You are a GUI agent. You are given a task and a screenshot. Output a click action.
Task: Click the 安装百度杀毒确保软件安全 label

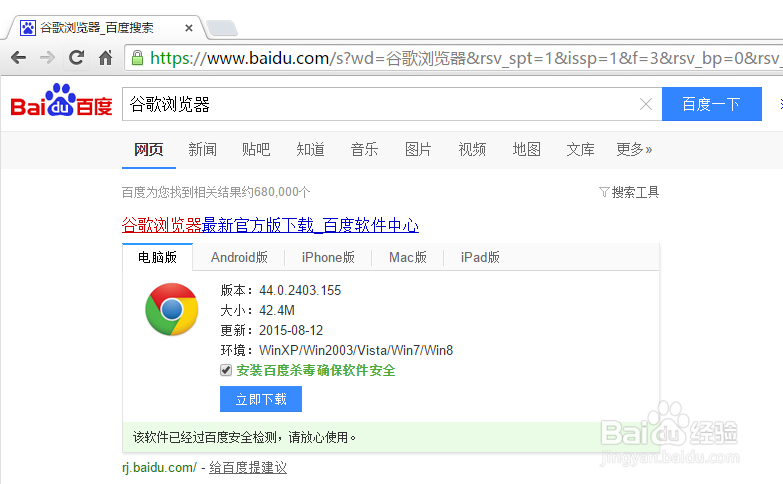pos(316,371)
